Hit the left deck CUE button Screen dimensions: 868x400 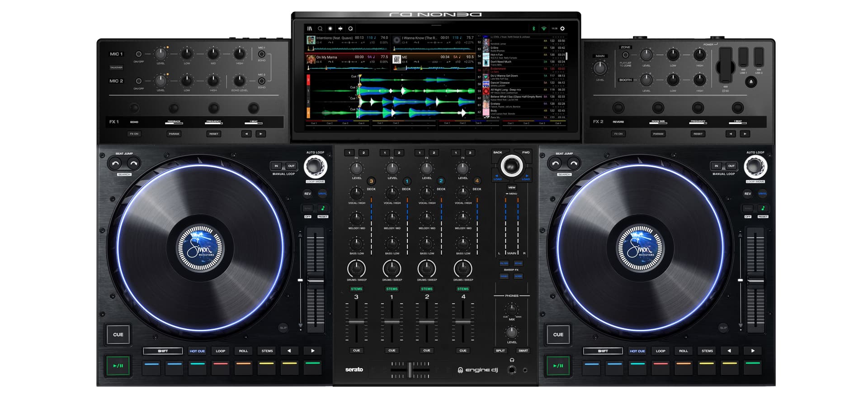118,335
